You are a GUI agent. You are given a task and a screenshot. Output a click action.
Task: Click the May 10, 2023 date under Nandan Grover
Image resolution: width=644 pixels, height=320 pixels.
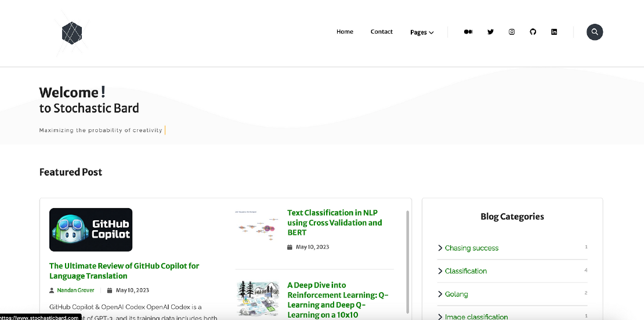tap(132, 290)
